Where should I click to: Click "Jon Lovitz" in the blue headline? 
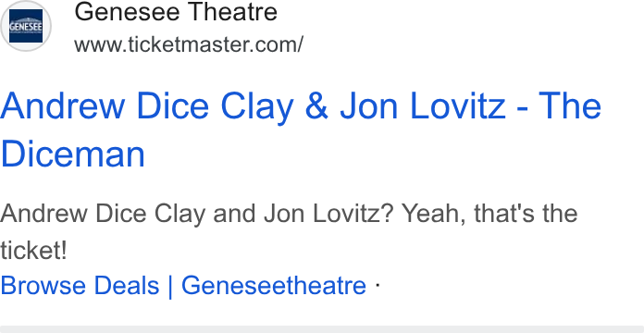pyautogui.click(x=423, y=106)
